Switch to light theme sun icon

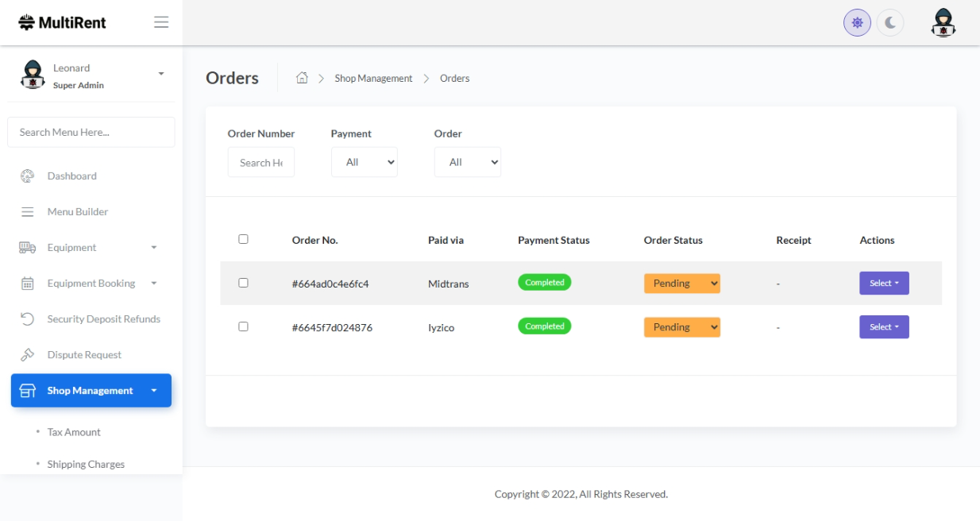(857, 23)
